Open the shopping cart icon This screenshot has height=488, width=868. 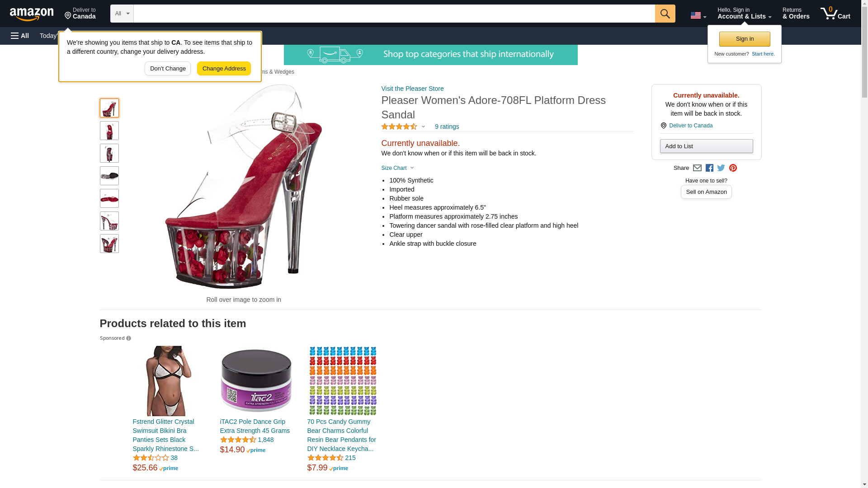835,14
